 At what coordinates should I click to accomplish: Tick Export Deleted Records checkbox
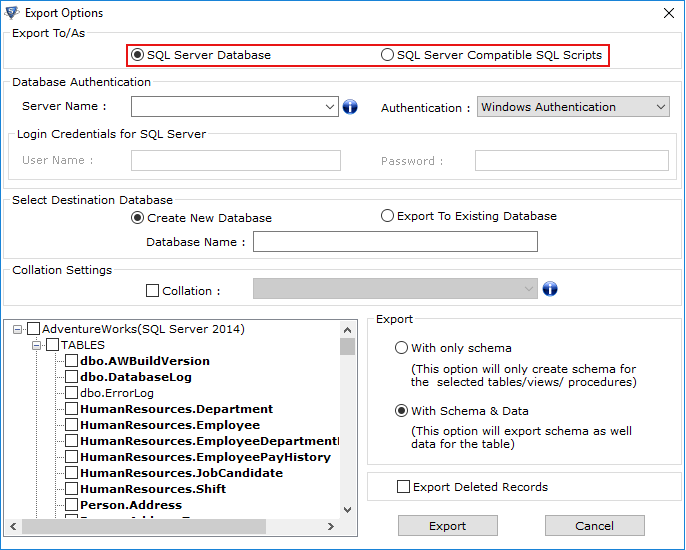(x=403, y=487)
